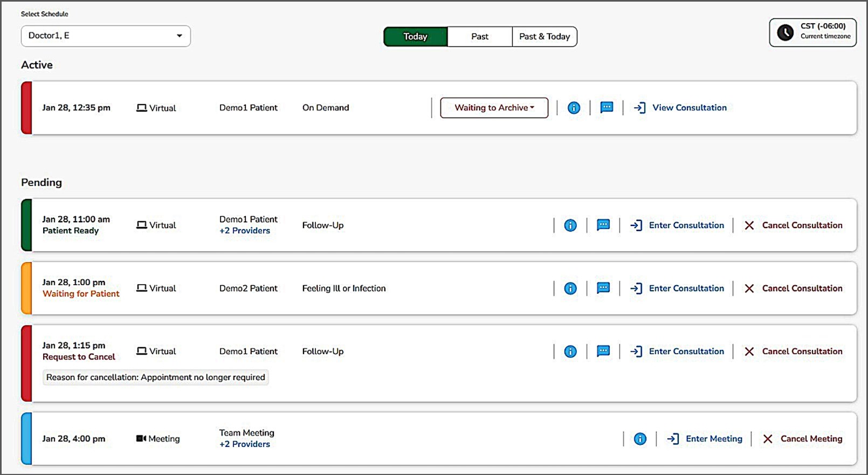Select the Past & Today tab

544,37
